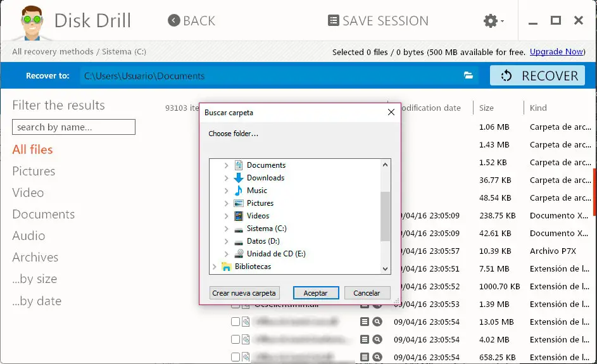Check the file box in 13.05 MB row

[236, 322]
